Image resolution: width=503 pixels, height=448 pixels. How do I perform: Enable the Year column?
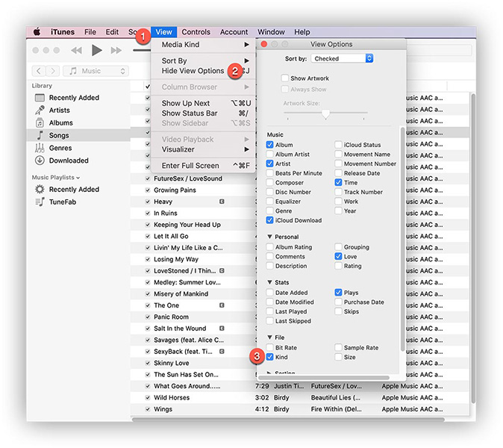click(x=338, y=211)
